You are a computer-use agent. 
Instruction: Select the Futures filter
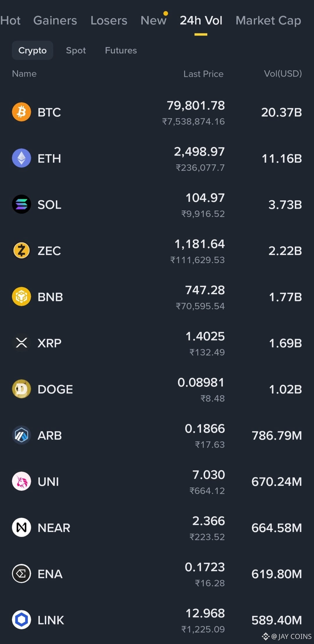pos(121,51)
